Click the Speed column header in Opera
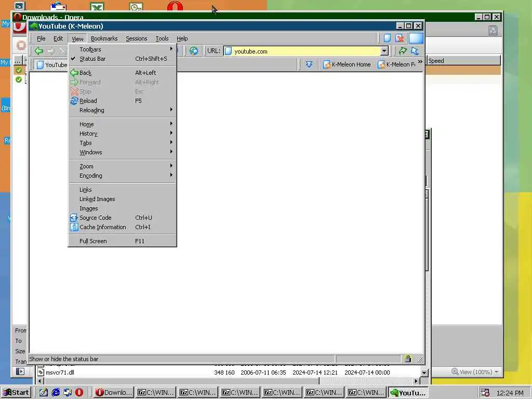This screenshot has width=532, height=399. coord(463,61)
